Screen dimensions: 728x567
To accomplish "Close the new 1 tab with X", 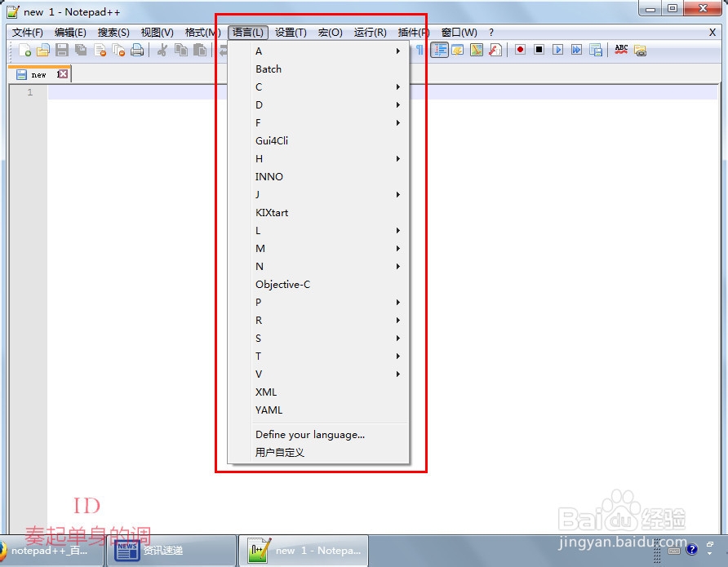I will [63, 74].
